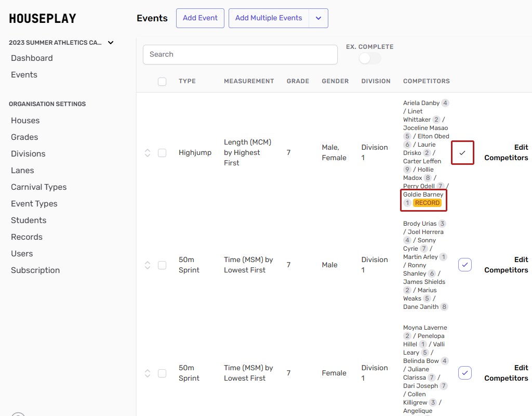
Task: Open Students in organisation settings
Action: click(x=29, y=220)
